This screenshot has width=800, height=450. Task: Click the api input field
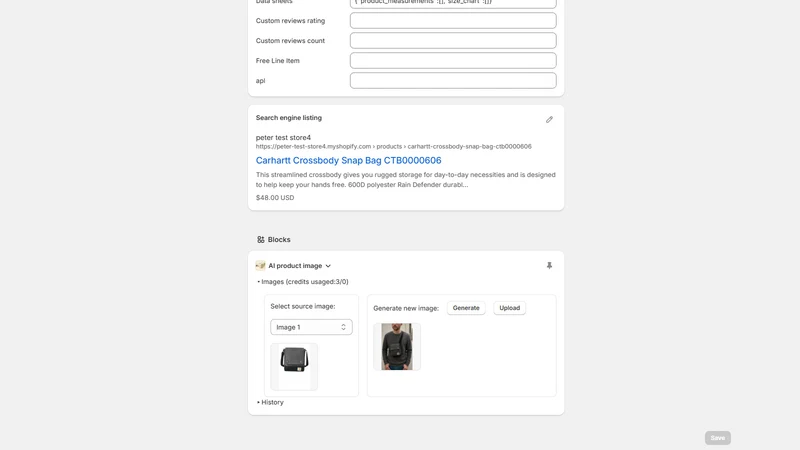(x=453, y=80)
